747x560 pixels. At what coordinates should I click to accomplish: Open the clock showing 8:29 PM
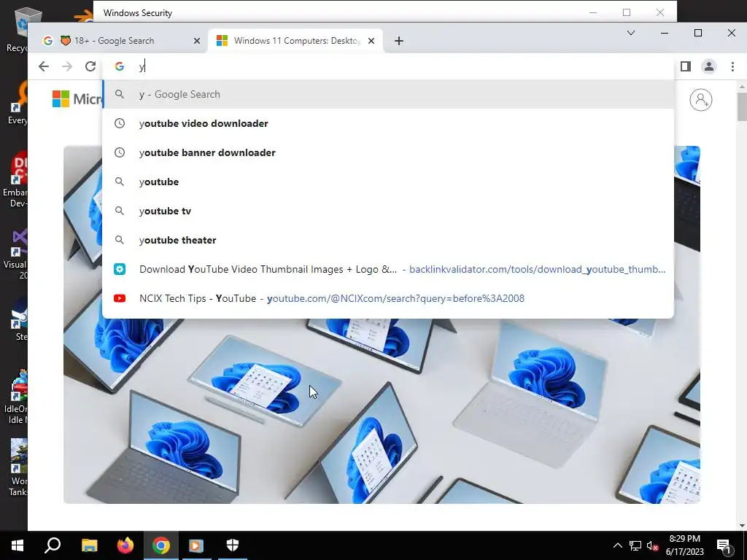(x=684, y=545)
